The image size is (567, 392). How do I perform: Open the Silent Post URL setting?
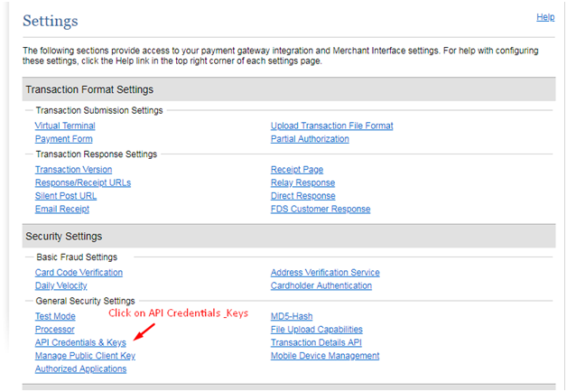(x=66, y=196)
